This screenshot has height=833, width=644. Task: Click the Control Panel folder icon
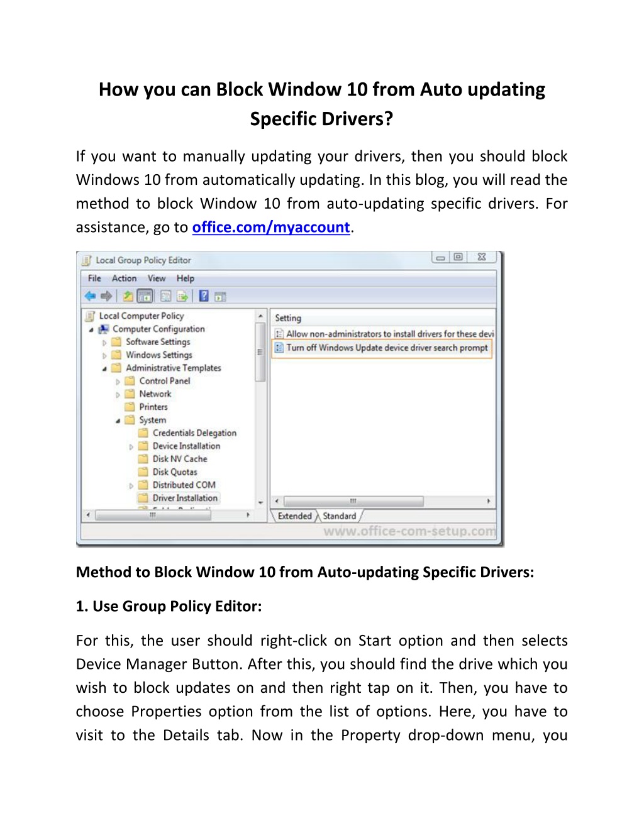(x=130, y=381)
